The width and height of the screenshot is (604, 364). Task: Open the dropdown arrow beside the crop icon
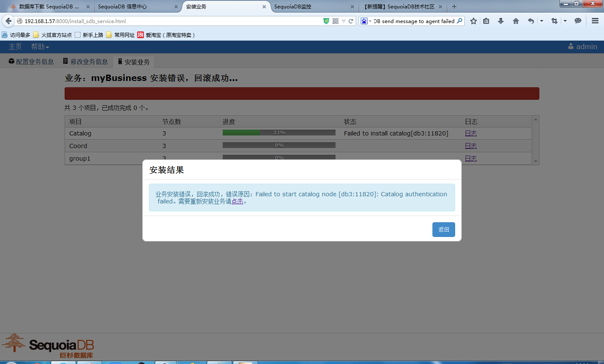click(x=565, y=21)
